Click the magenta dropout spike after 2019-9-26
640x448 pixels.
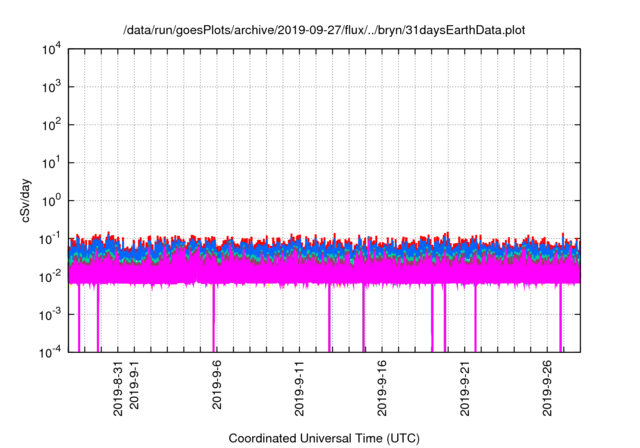coord(560,318)
